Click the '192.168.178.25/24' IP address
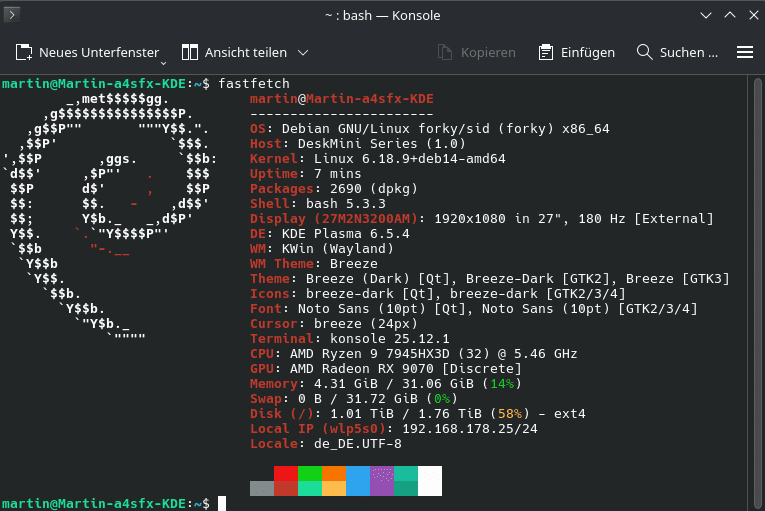 coord(470,429)
